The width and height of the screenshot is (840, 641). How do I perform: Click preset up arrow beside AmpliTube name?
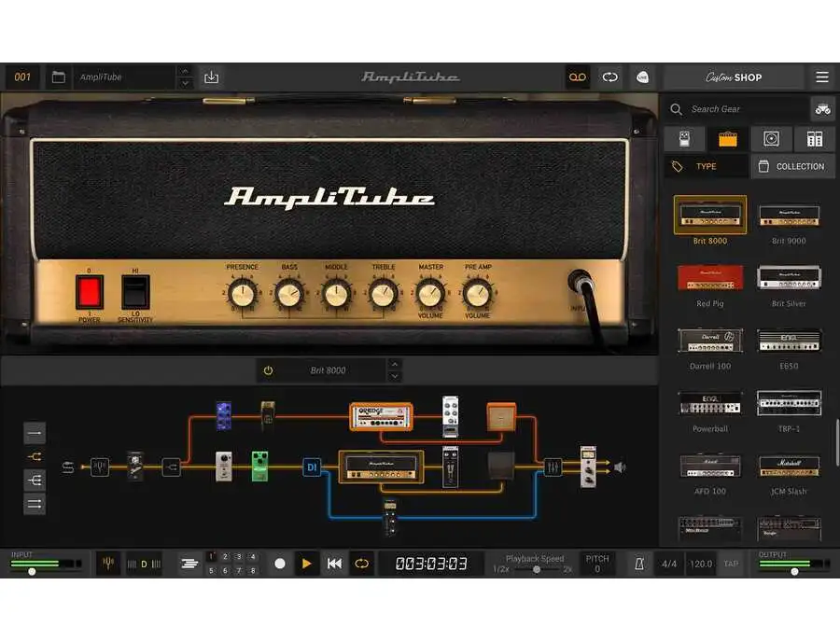185,71
